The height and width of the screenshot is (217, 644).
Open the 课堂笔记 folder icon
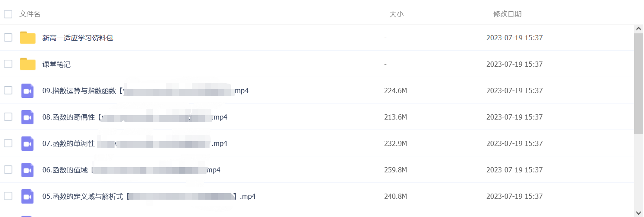coord(28,64)
